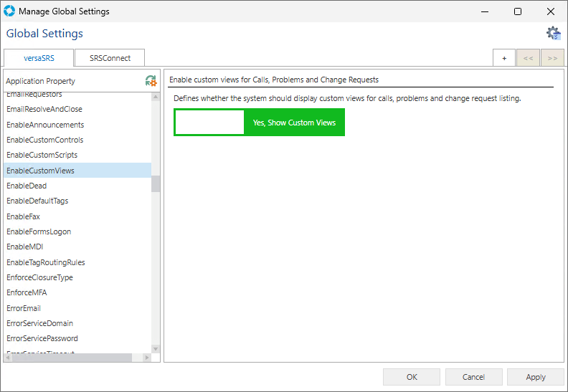Apply the settings changes
Image resolution: width=568 pixels, height=392 pixels.
point(535,377)
